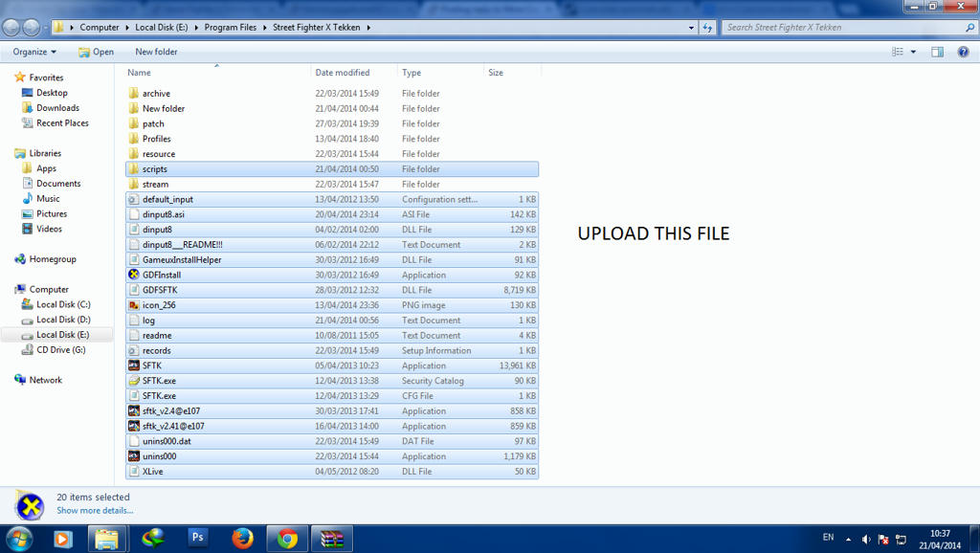Open Music library in sidebar
This screenshot has height=553, width=980.
(48, 199)
